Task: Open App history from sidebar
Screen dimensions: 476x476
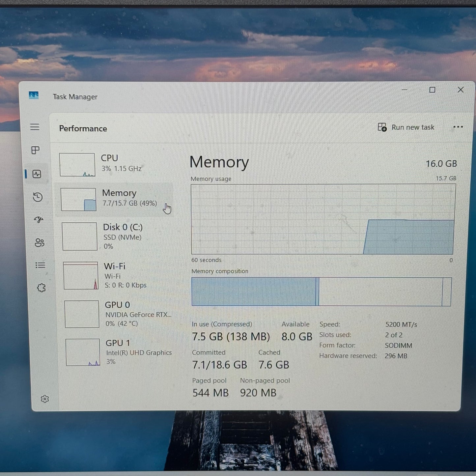Action: [x=38, y=197]
